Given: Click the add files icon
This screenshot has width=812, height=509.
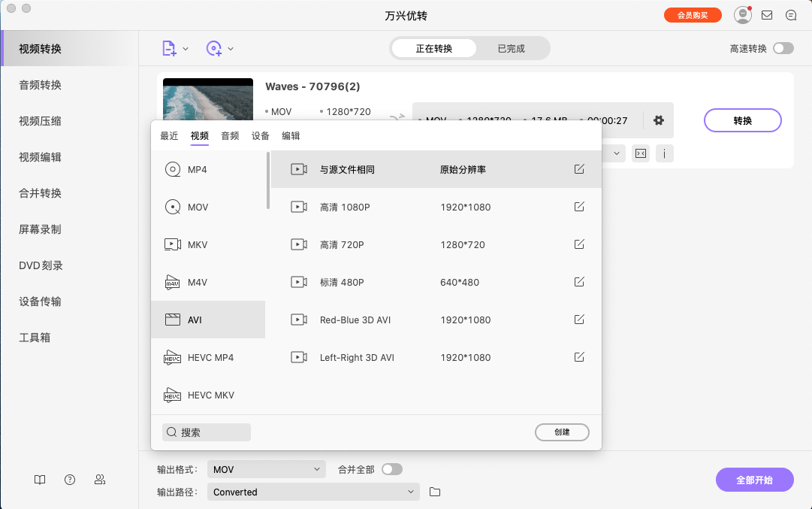Looking at the screenshot, I should 168,47.
